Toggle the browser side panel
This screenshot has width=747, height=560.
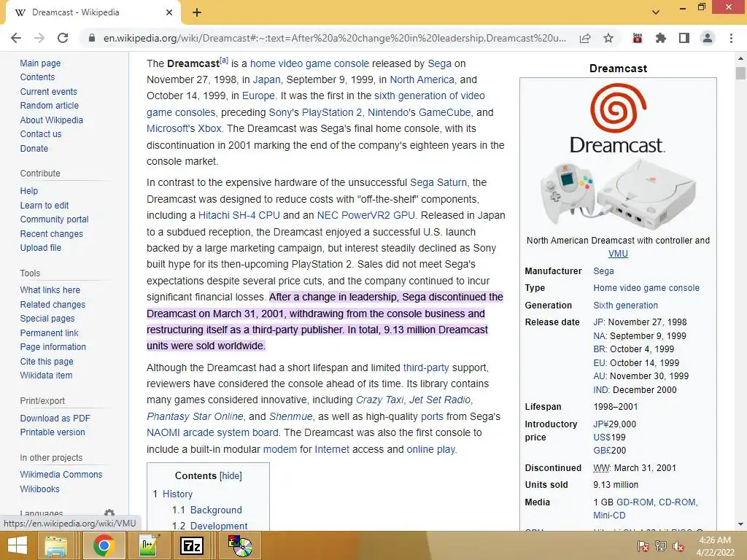pos(684,38)
